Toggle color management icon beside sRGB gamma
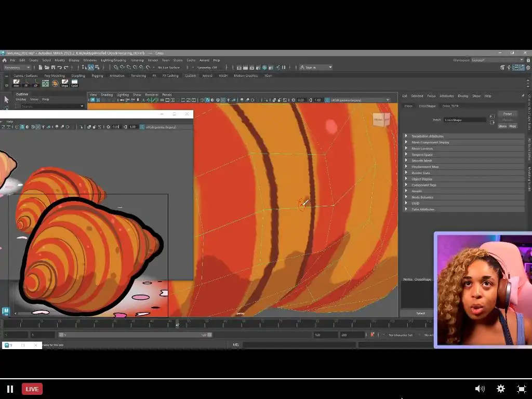 (327, 100)
